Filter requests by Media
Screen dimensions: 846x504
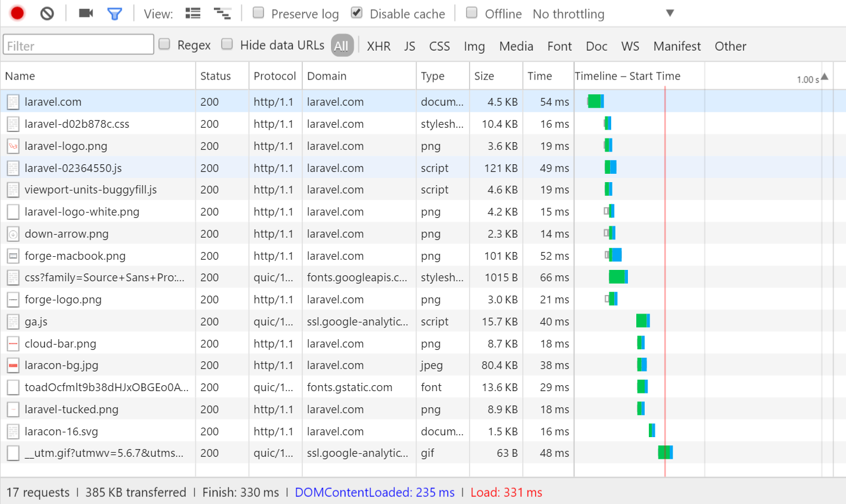click(x=516, y=47)
